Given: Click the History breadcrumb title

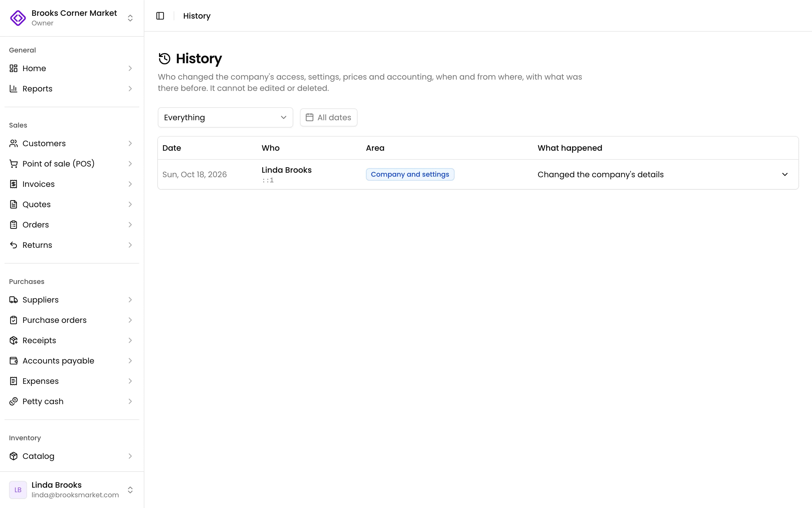Looking at the screenshot, I should 197,16.
